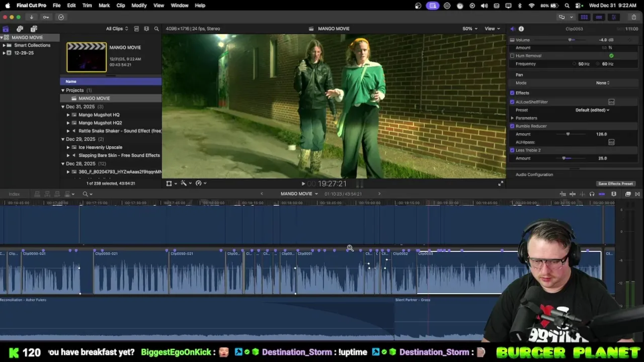Select Clip0052 in the timeline
Viewport: 644px width, 362px height.
click(x=404, y=272)
